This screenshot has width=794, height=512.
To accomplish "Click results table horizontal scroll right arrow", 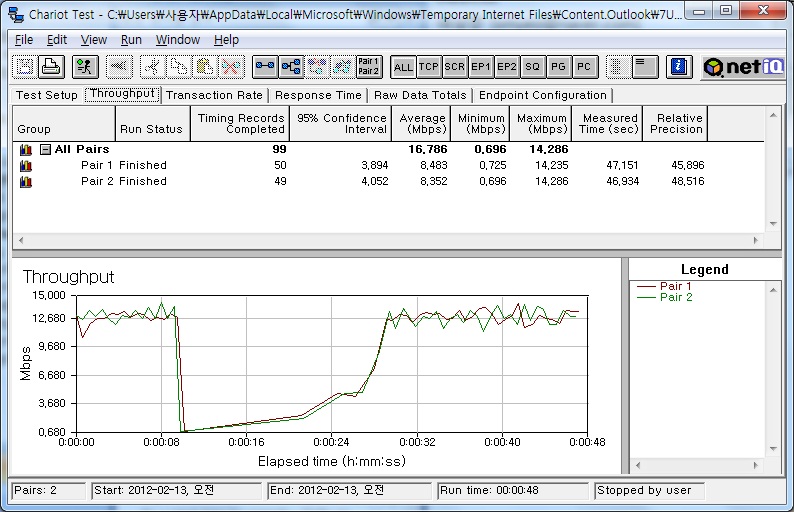I will [756, 241].
